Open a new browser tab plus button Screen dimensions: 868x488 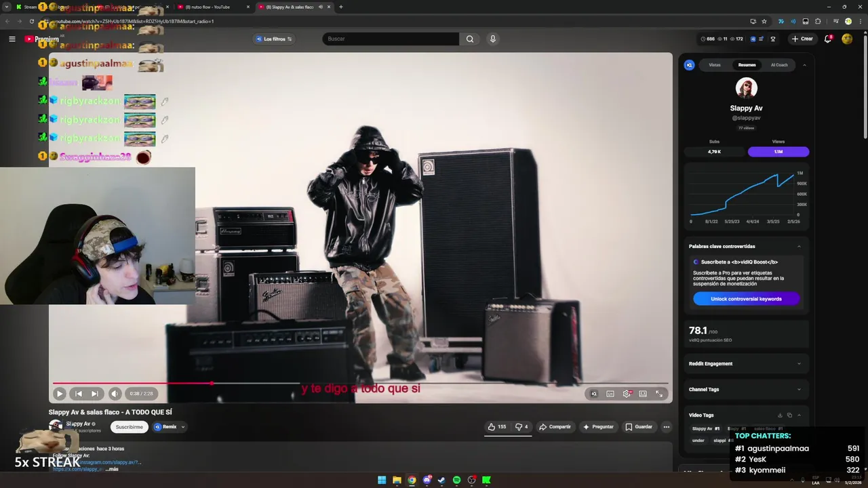click(x=340, y=7)
